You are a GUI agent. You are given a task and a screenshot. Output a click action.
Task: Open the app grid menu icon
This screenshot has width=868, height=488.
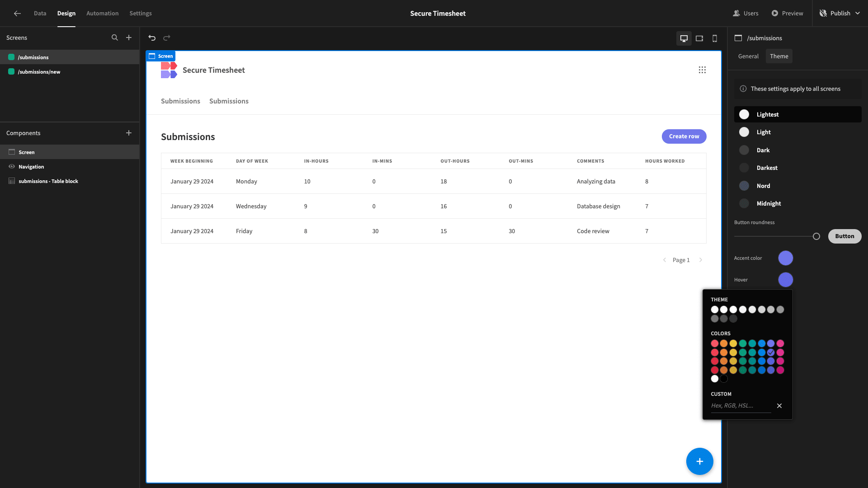702,70
